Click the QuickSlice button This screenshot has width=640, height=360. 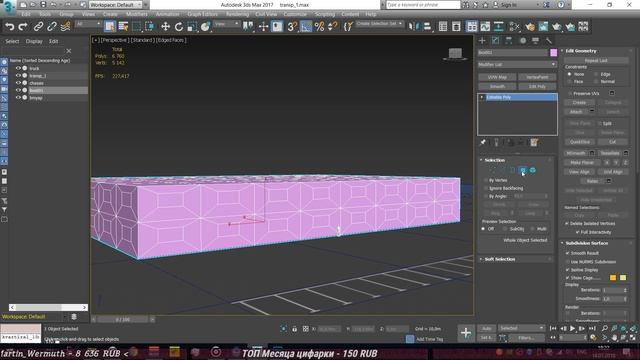click(580, 142)
